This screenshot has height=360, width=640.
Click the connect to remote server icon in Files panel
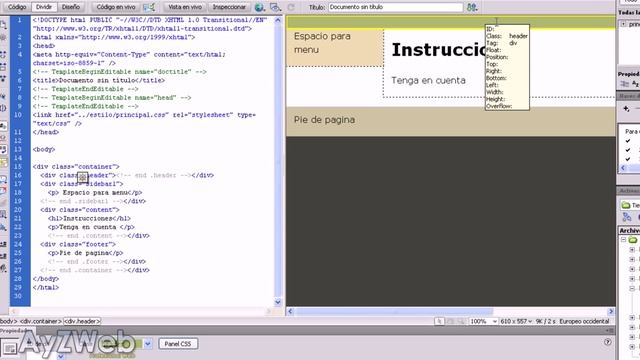(x=627, y=218)
